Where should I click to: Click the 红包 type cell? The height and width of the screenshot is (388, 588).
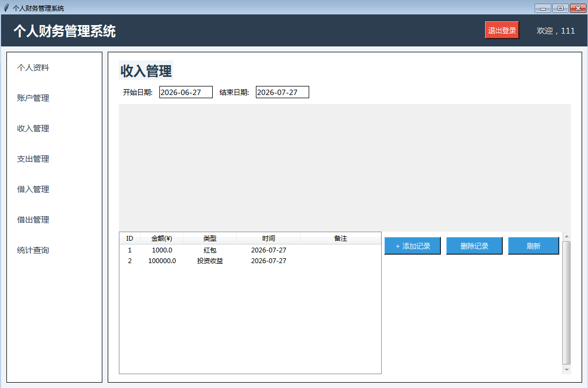[x=210, y=250]
